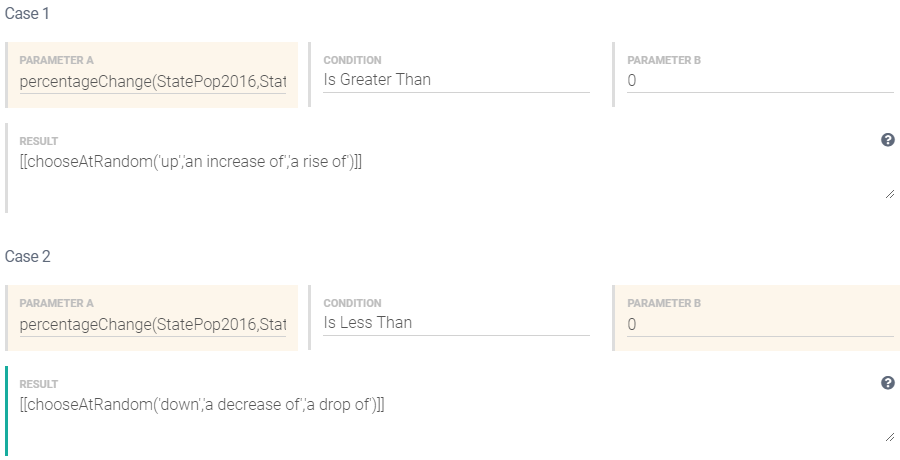Click the help icon in Case 1 result
Image resolution: width=900 pixels, height=460 pixels.
coord(887,140)
